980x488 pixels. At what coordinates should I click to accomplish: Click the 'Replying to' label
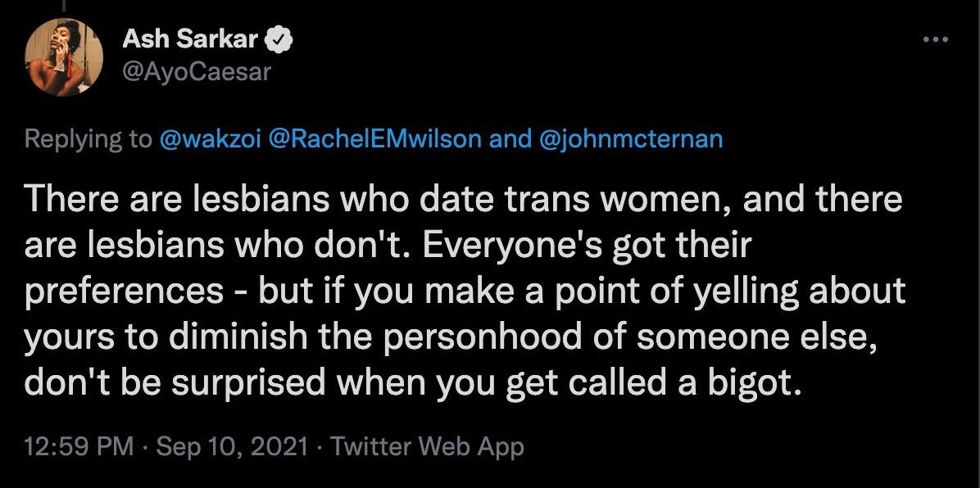pos(88,139)
